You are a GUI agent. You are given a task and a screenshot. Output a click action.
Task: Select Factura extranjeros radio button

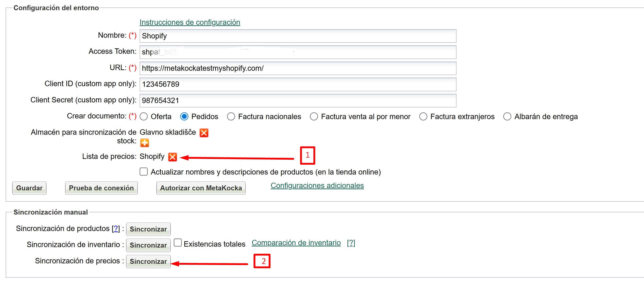423,117
